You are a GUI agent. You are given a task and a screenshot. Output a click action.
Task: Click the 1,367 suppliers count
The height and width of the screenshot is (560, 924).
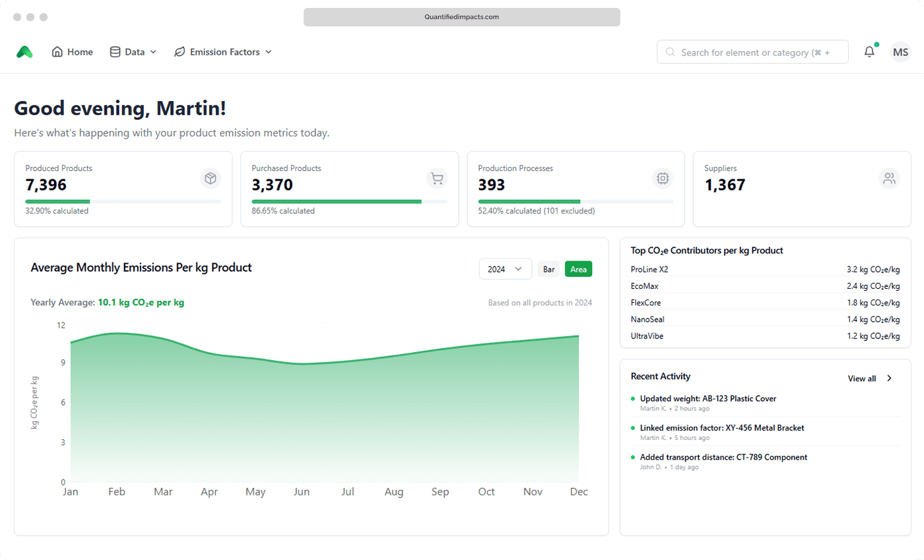click(725, 185)
